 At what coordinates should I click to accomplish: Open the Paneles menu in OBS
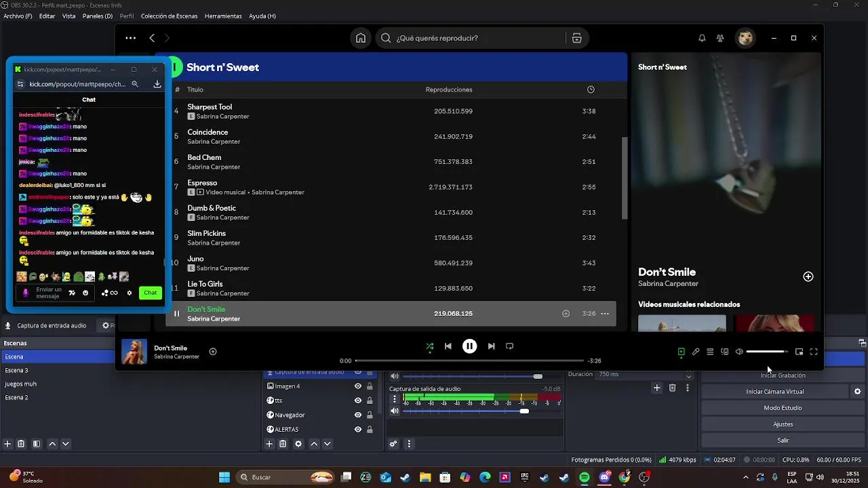point(98,16)
